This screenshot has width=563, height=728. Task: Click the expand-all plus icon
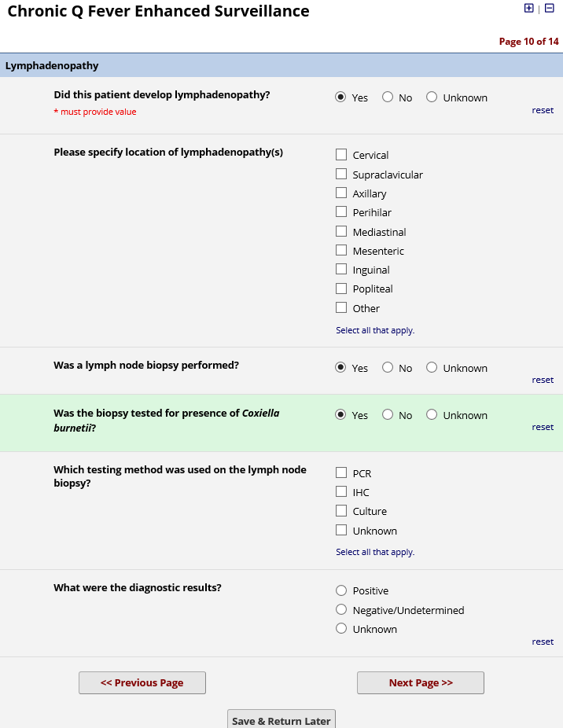tap(528, 8)
